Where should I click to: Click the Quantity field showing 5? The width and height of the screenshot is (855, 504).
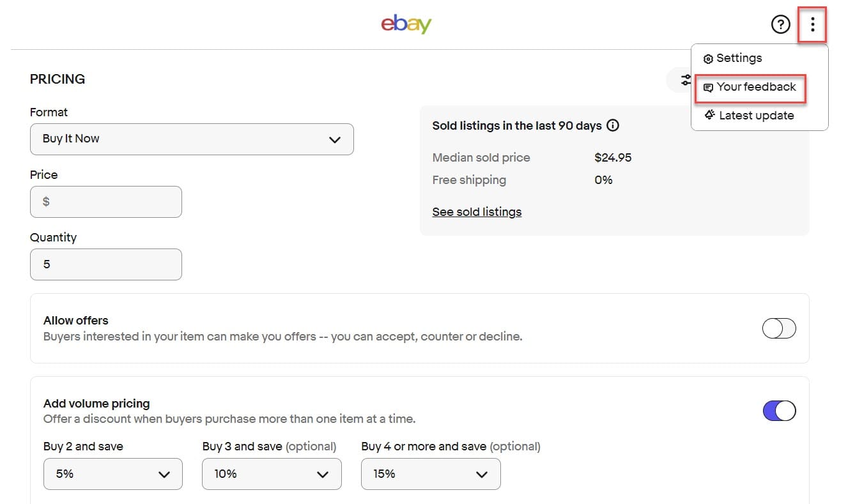coord(106,264)
